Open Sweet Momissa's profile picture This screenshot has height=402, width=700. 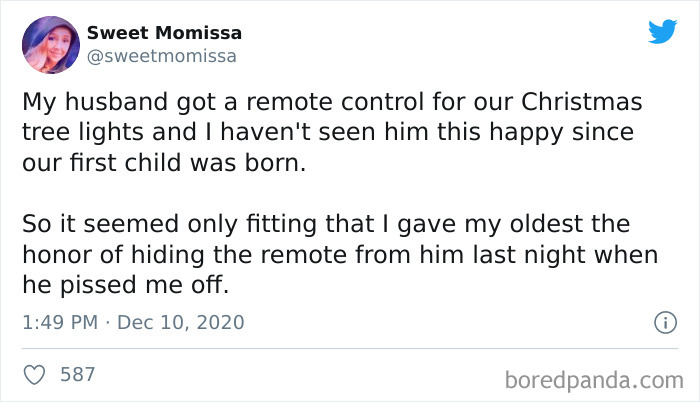pyautogui.click(x=51, y=45)
